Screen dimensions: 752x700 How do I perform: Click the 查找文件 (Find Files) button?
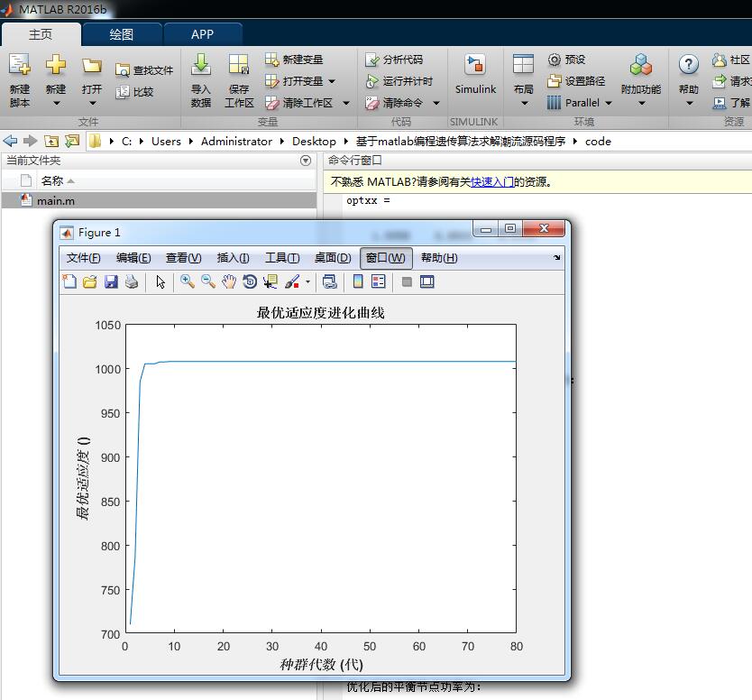point(144,70)
